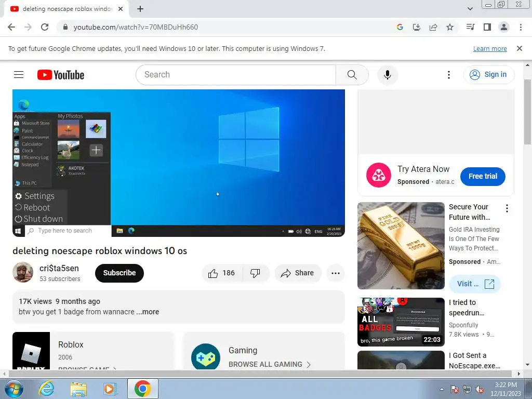
Task: Click the search magnifier button
Action: click(352, 75)
